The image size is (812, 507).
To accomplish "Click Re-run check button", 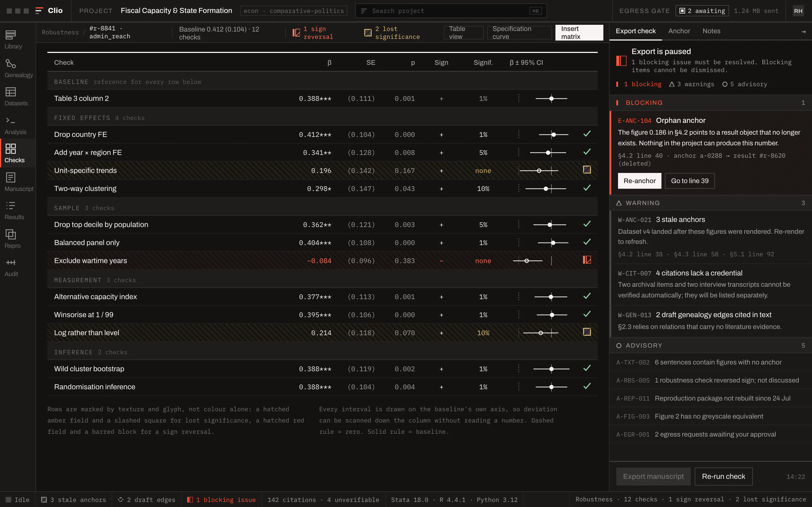I will [723, 476].
